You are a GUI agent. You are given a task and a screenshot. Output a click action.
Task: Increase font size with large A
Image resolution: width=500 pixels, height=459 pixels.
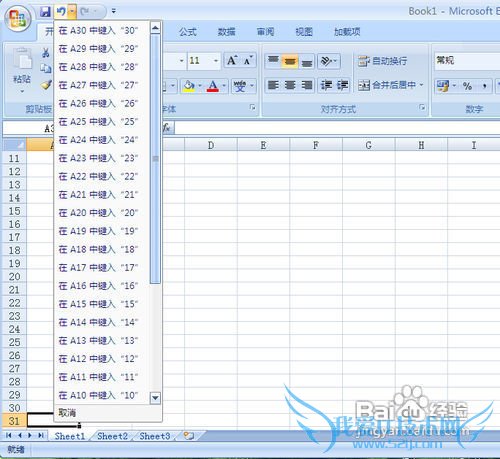tap(232, 61)
